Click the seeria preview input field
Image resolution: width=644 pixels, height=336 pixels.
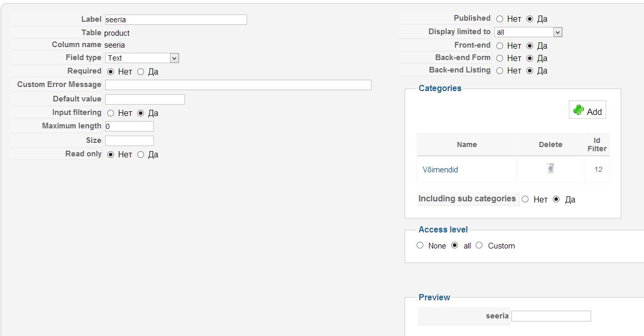pos(551,316)
